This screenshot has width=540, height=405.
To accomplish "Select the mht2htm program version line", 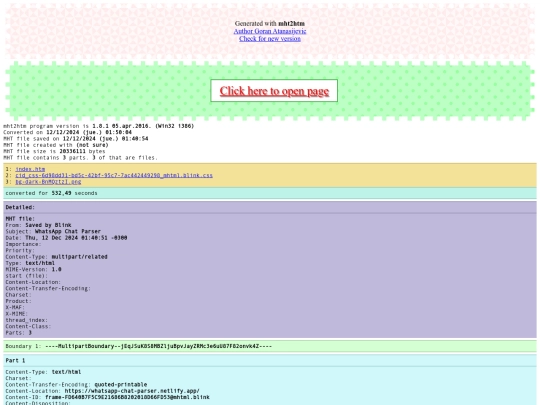I will [x=98, y=126].
